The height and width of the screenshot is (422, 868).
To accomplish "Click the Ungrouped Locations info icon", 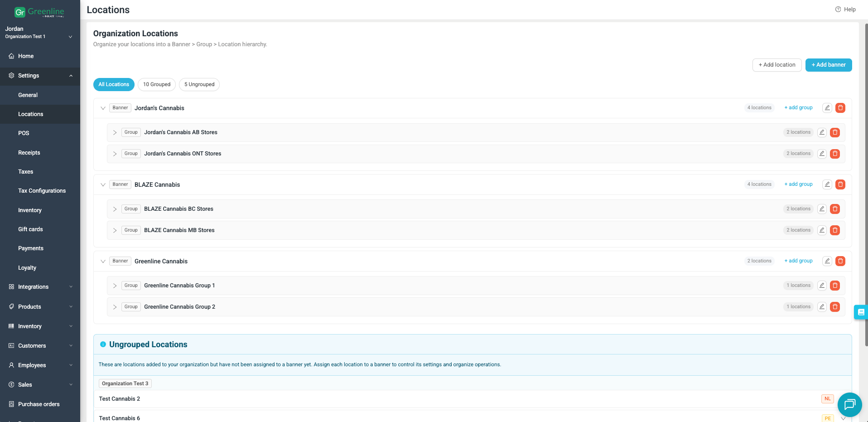I will pos(103,344).
